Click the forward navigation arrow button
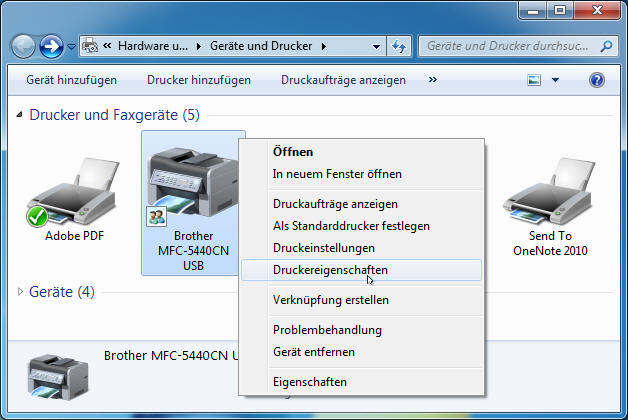628x420 pixels. (x=51, y=46)
